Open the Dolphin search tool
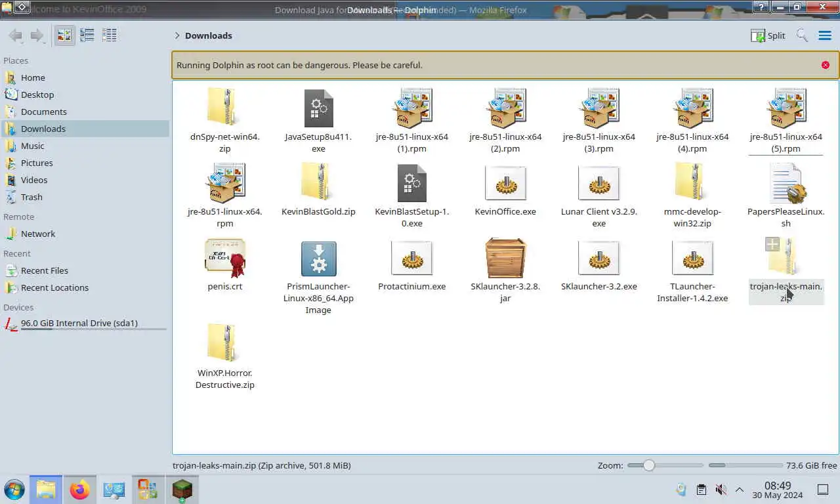 tap(802, 35)
